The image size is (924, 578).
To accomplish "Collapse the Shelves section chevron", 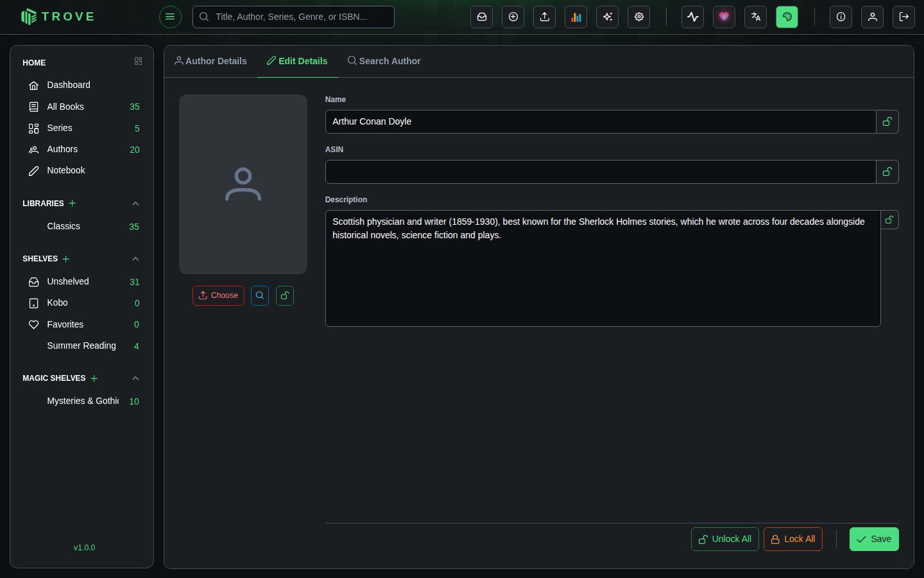I will [135, 259].
